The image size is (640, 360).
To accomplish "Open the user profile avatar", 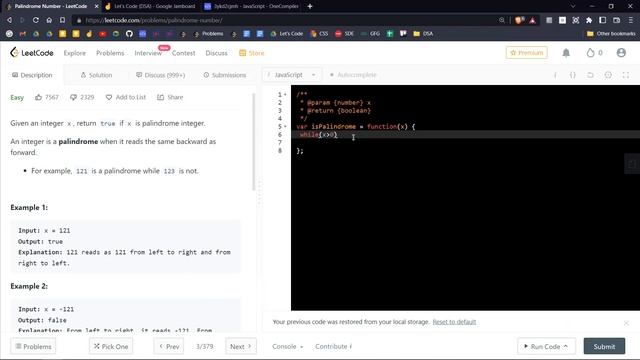I will click(621, 53).
